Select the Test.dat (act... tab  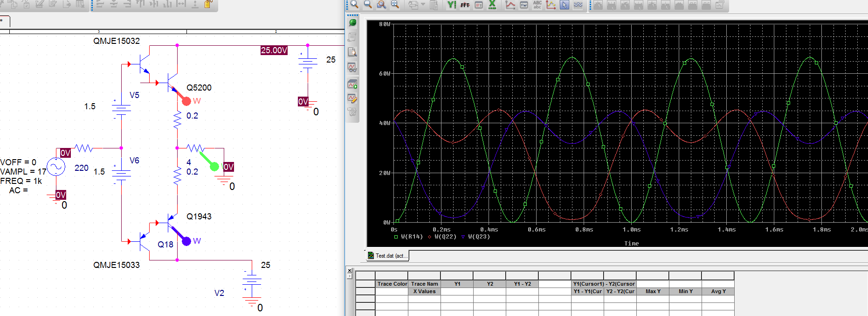tap(387, 256)
